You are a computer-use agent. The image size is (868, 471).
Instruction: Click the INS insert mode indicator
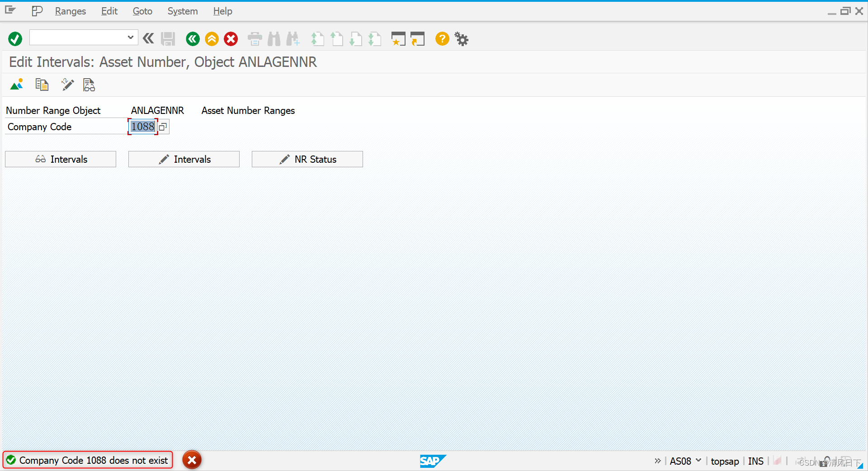(x=756, y=461)
